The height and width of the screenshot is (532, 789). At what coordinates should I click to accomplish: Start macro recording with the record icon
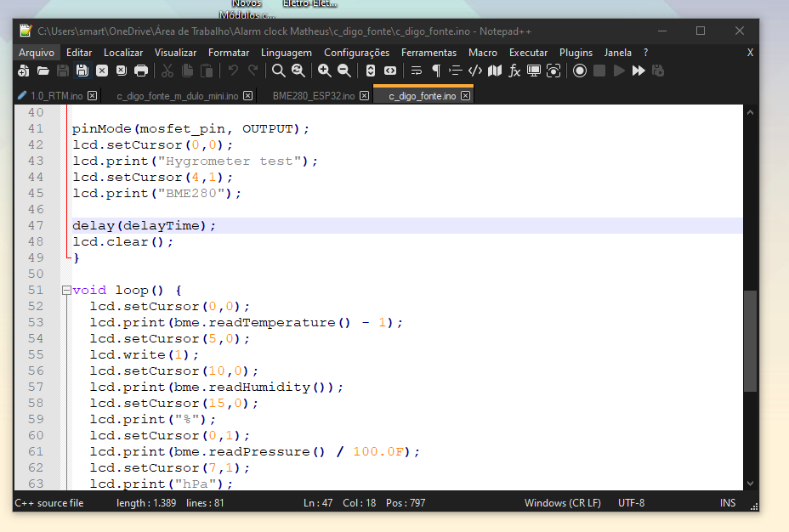coord(580,71)
